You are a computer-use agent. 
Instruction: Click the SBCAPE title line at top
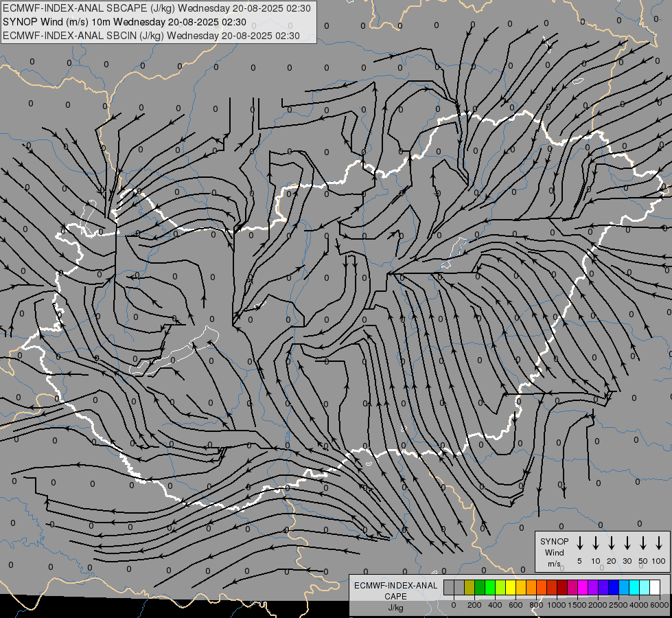coord(157,8)
